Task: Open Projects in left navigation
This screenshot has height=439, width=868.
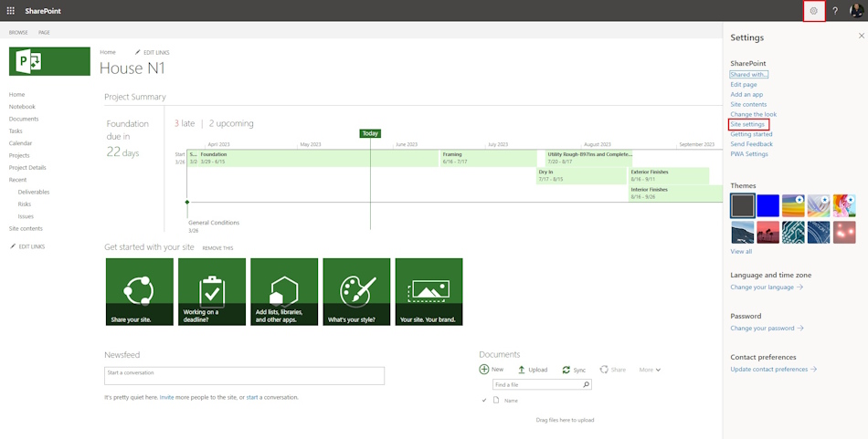Action: pyautogui.click(x=19, y=155)
